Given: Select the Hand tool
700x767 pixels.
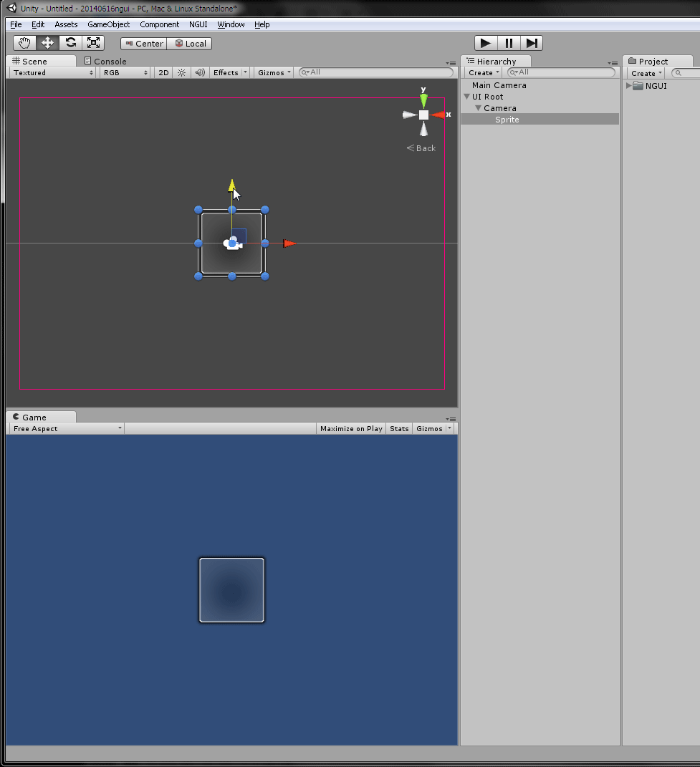Looking at the screenshot, I should coord(24,43).
